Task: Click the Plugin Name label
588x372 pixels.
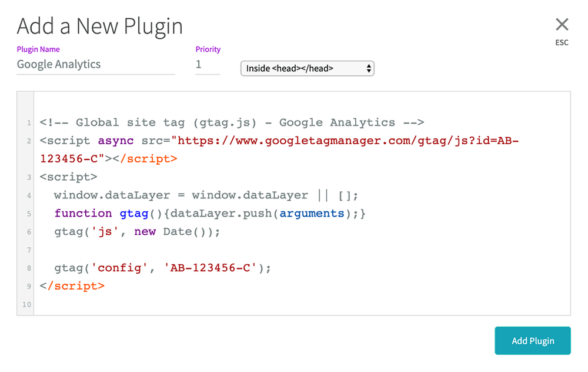Action: pos(38,49)
